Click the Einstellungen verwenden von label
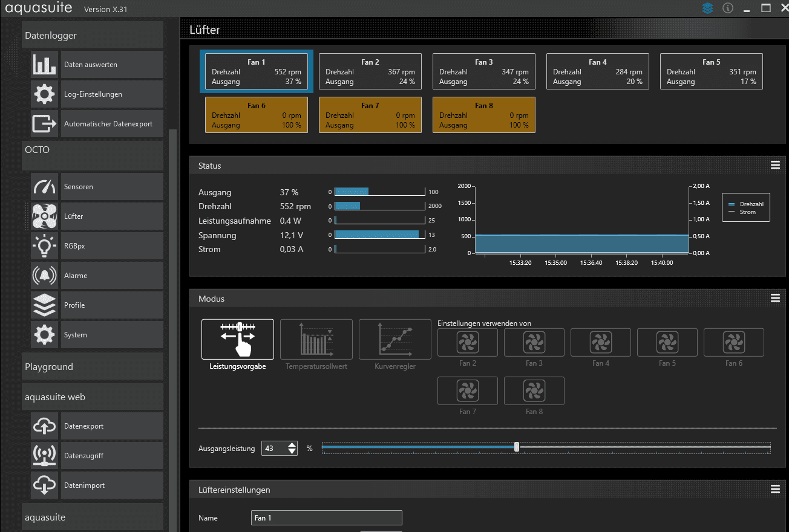 point(484,323)
